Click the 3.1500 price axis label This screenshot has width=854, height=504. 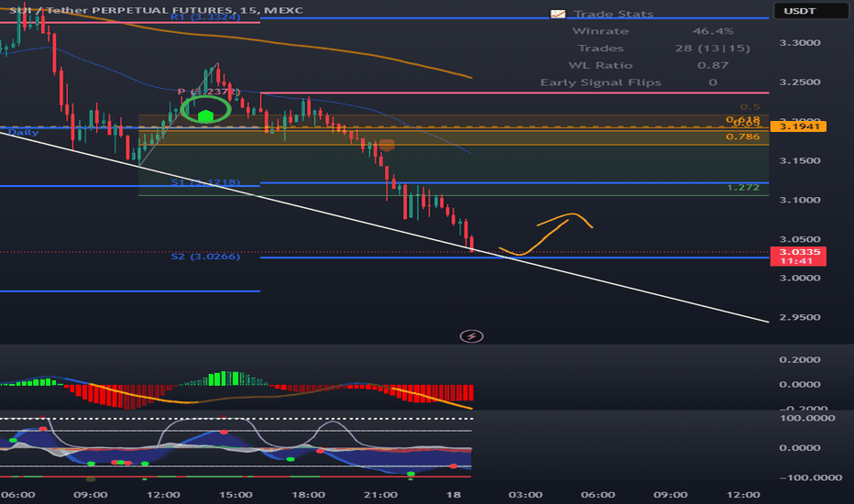pyautogui.click(x=800, y=160)
